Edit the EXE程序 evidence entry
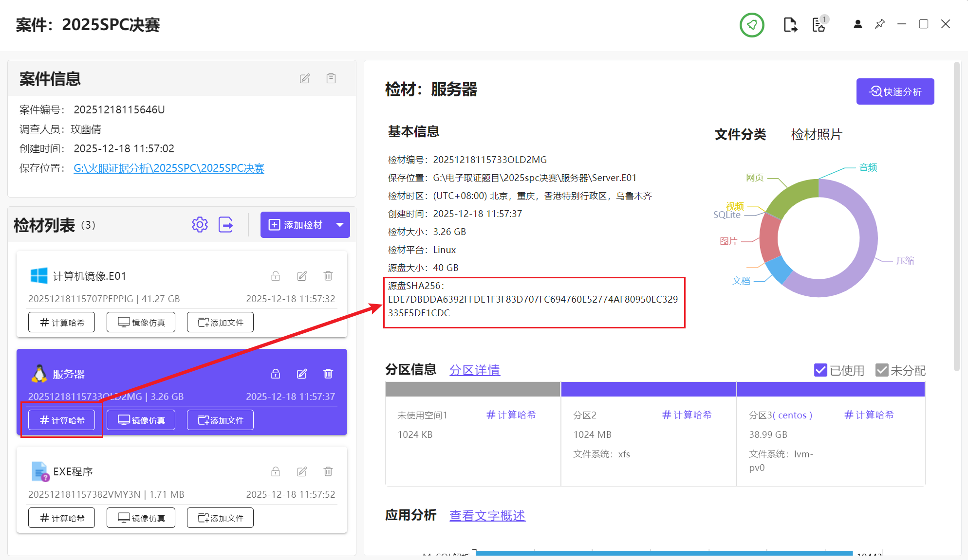The height and width of the screenshot is (560, 968). click(302, 471)
